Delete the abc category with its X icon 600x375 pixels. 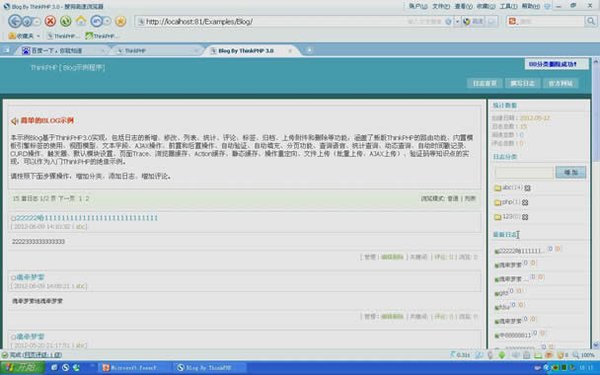click(x=527, y=188)
